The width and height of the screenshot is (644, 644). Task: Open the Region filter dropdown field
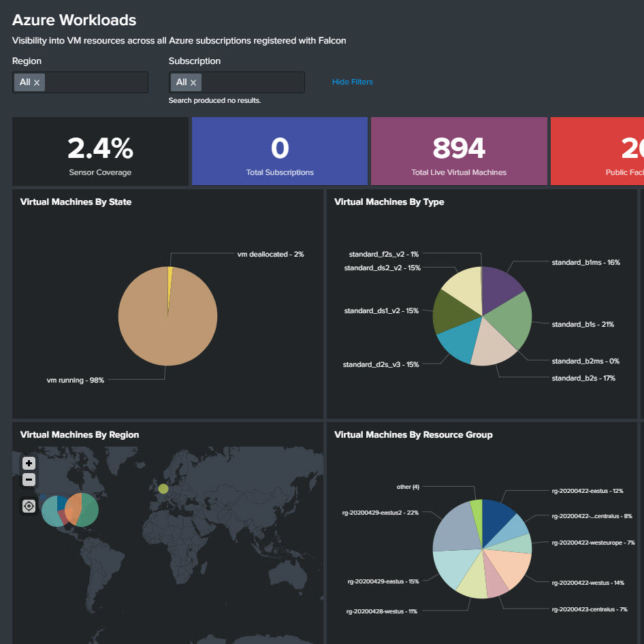click(95, 82)
